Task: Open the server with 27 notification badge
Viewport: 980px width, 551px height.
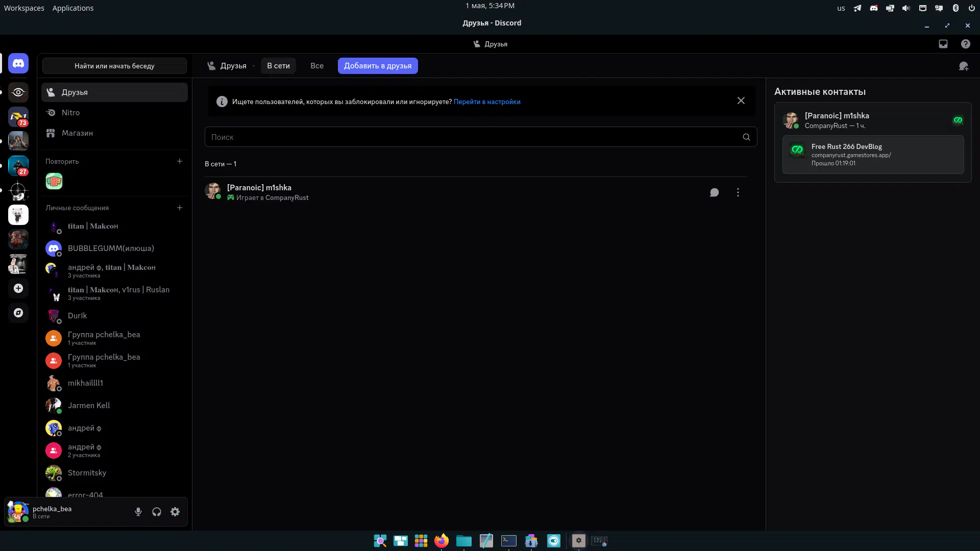Action: click(18, 166)
